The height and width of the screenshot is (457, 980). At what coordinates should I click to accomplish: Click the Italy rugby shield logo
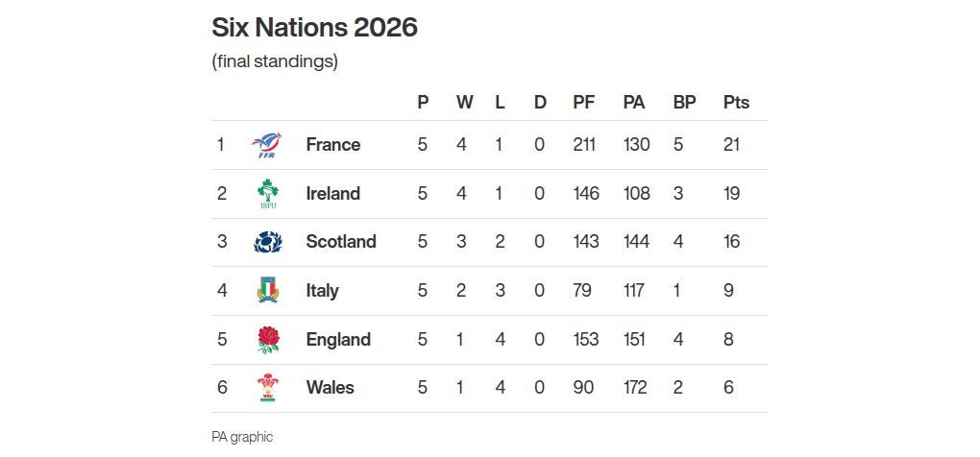(x=267, y=290)
